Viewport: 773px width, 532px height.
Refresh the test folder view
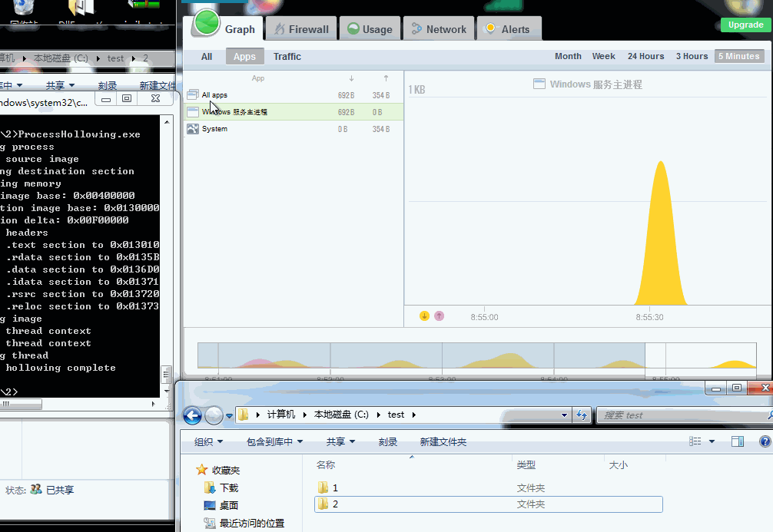click(x=582, y=415)
